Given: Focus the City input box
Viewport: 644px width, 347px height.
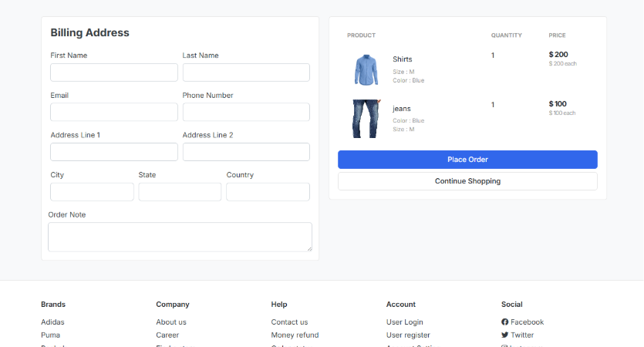Looking at the screenshot, I should [92, 192].
